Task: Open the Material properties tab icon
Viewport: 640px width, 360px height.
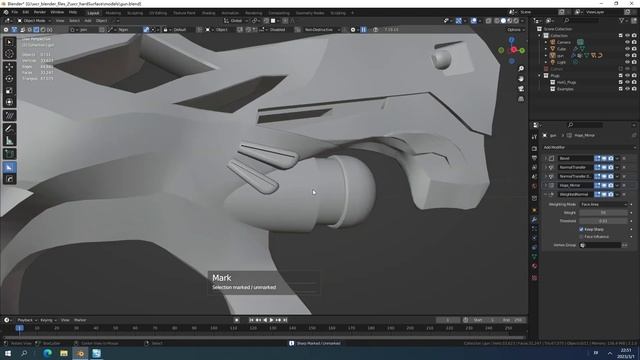Action: (534, 266)
